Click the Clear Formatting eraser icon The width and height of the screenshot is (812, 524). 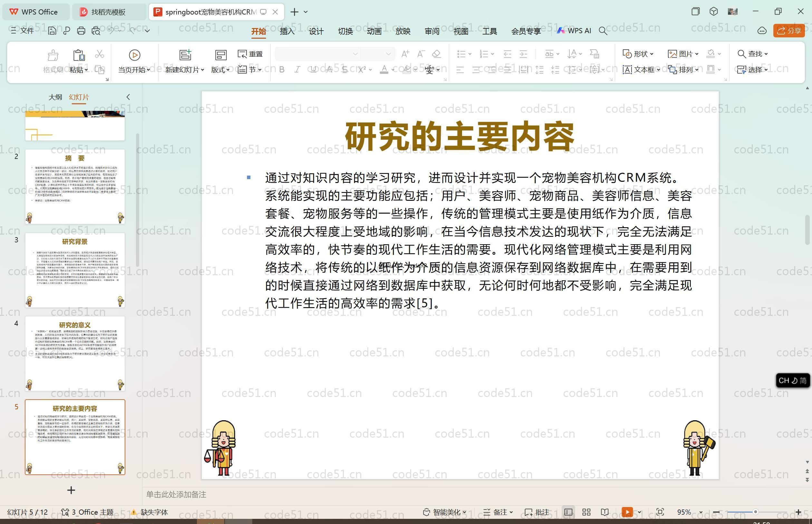pyautogui.click(x=436, y=54)
